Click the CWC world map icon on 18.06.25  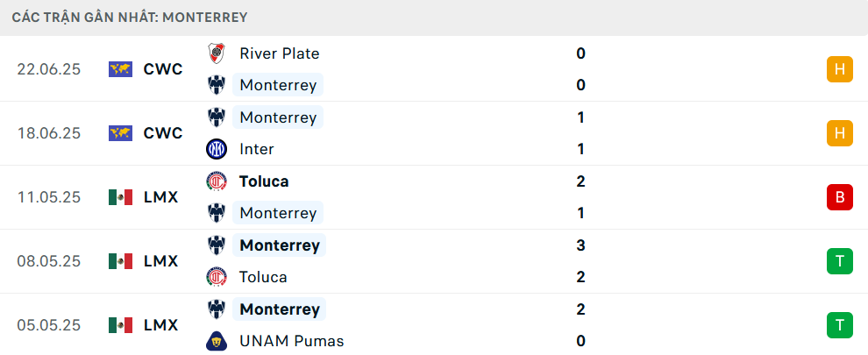pos(120,133)
